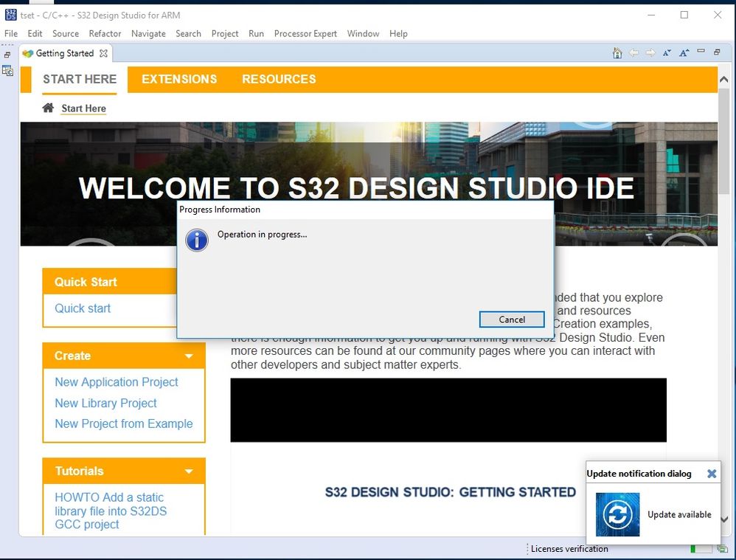
Task: Open the Edit menu
Action: pos(35,34)
